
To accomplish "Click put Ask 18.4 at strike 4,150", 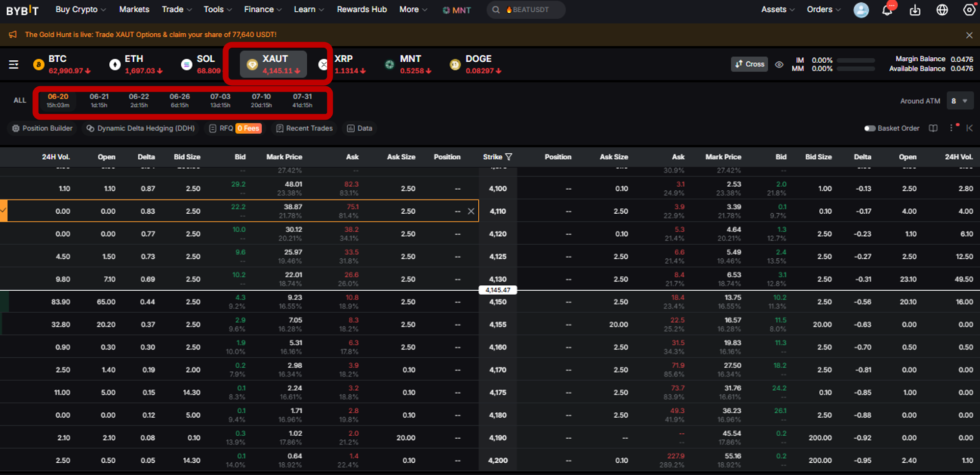I will (x=678, y=298).
